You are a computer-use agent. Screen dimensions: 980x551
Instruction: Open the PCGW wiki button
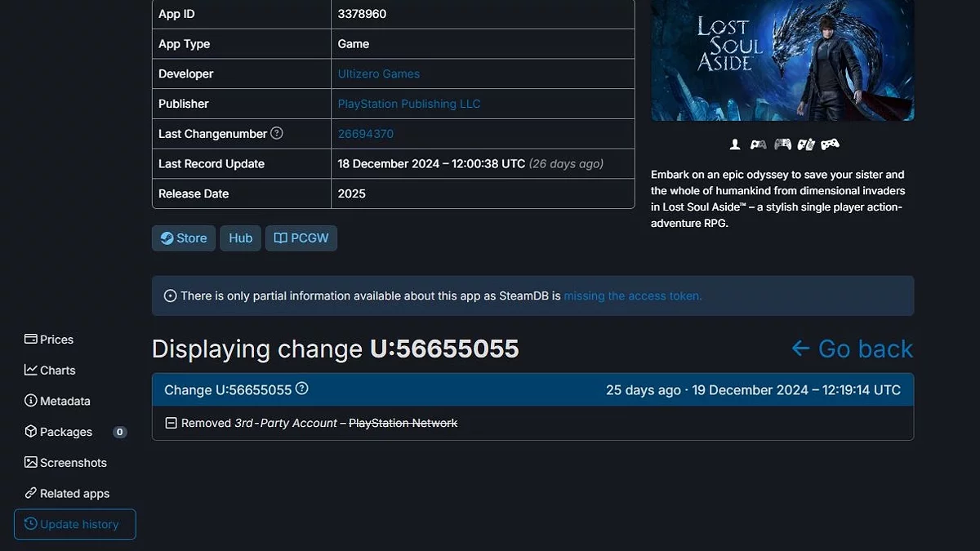pos(301,238)
